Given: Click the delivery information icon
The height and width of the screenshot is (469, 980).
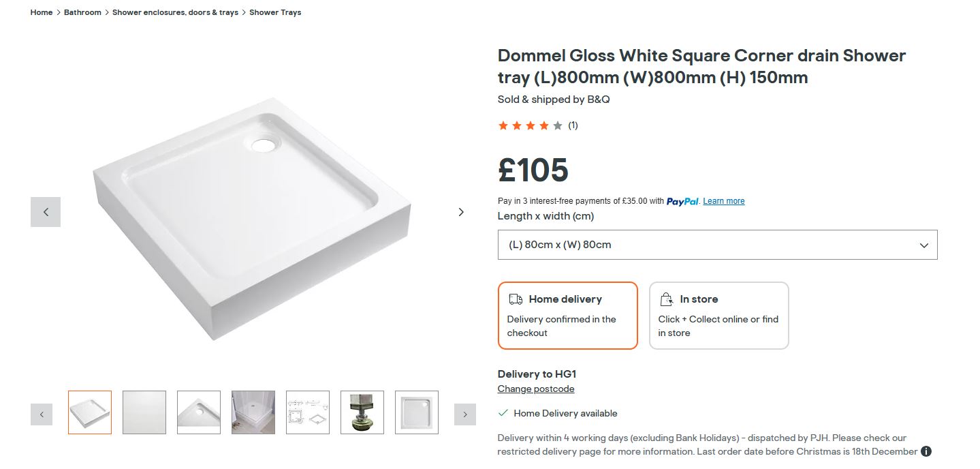Looking at the screenshot, I should click(926, 451).
